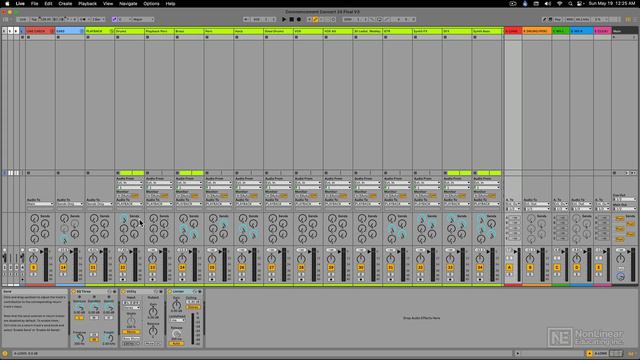Select the Main track header

click(624, 31)
